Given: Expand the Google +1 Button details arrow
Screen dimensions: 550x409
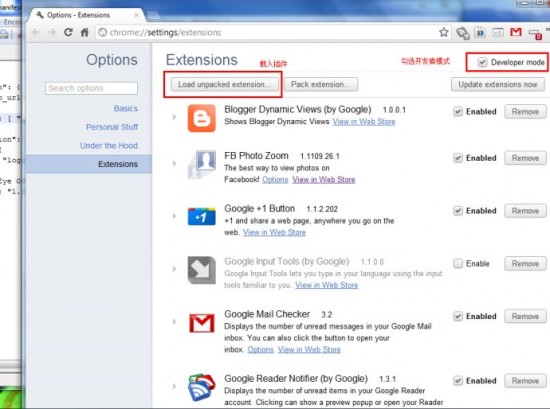Looking at the screenshot, I should click(x=174, y=216).
